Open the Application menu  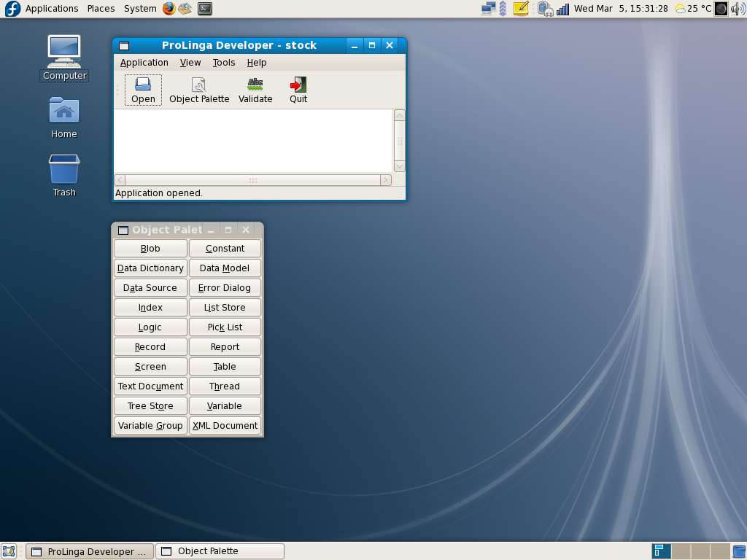pos(144,63)
